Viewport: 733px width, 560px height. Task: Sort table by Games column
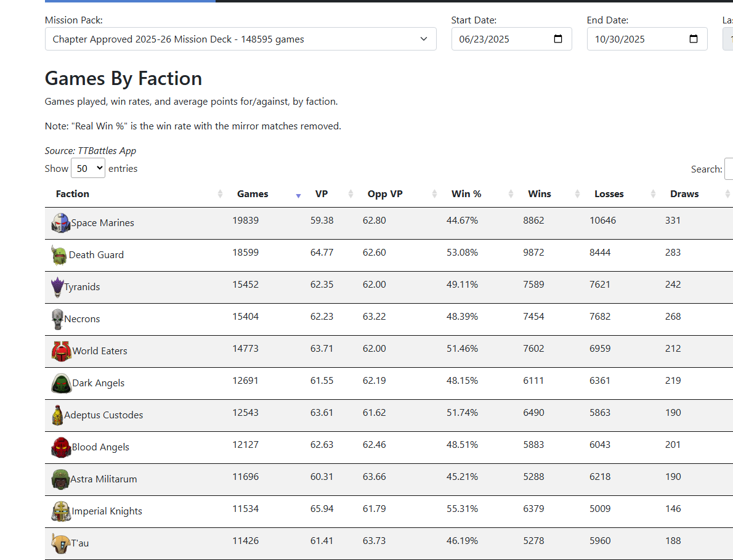(x=253, y=194)
